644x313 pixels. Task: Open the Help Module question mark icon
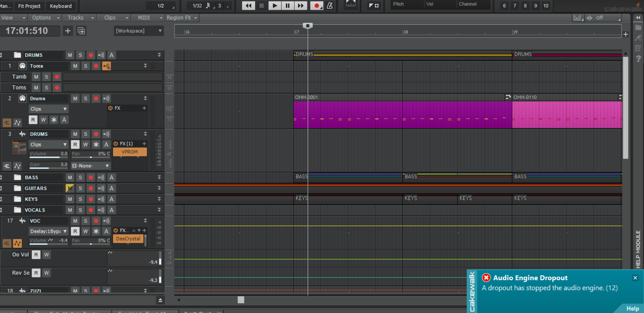click(x=638, y=59)
